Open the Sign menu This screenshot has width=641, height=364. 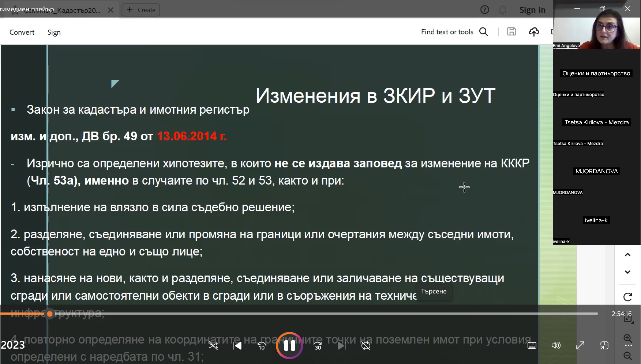54,32
